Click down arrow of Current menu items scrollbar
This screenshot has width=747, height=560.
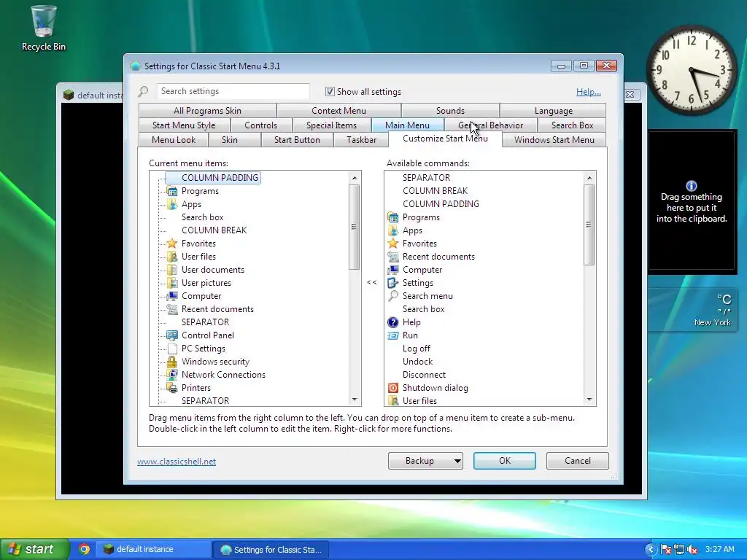click(355, 400)
